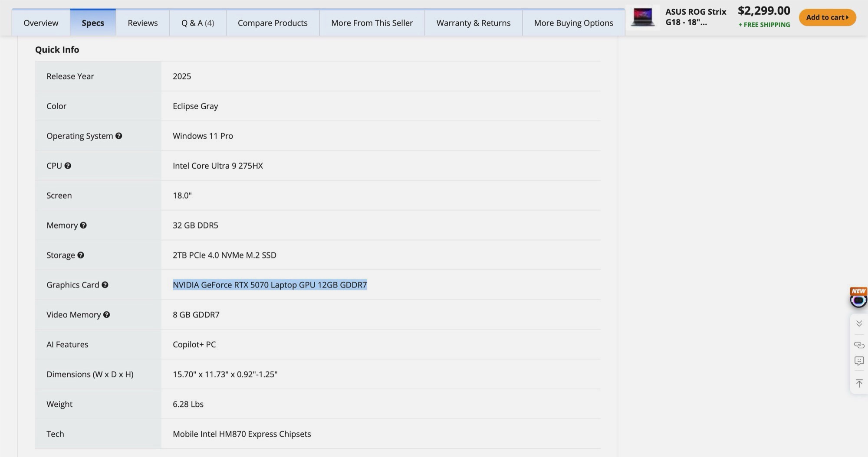Click the Weight row label

tap(59, 404)
